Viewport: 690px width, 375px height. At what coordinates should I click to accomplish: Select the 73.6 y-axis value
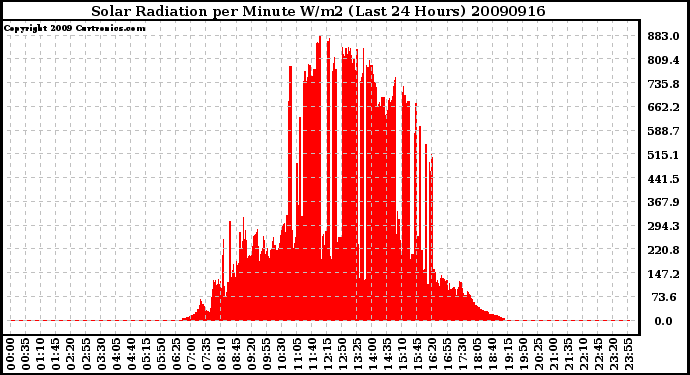[664, 297]
